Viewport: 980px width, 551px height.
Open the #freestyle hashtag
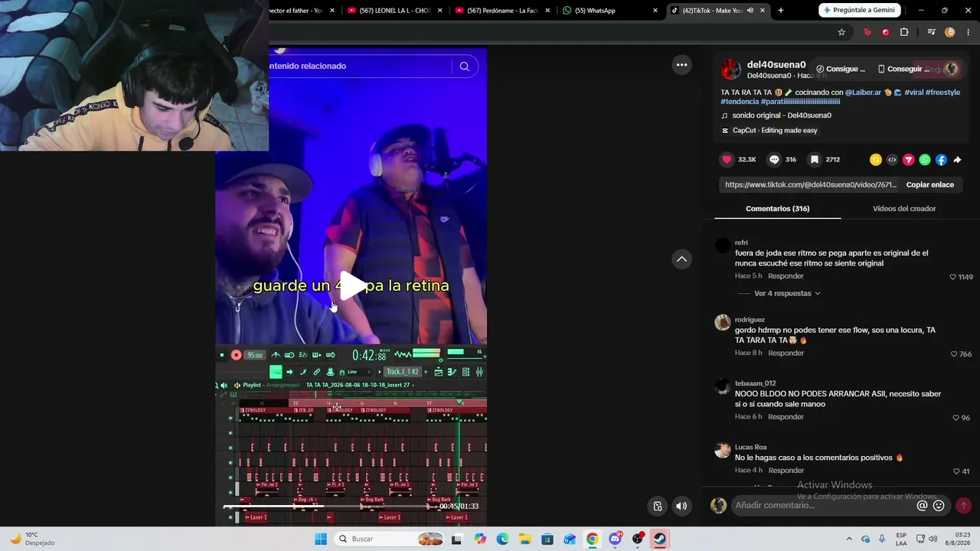point(942,93)
